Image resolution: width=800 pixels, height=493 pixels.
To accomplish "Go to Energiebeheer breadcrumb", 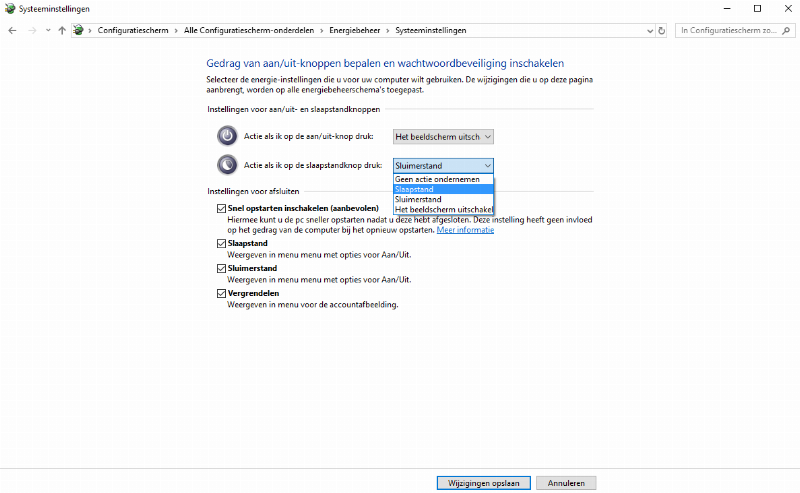I will coord(355,30).
